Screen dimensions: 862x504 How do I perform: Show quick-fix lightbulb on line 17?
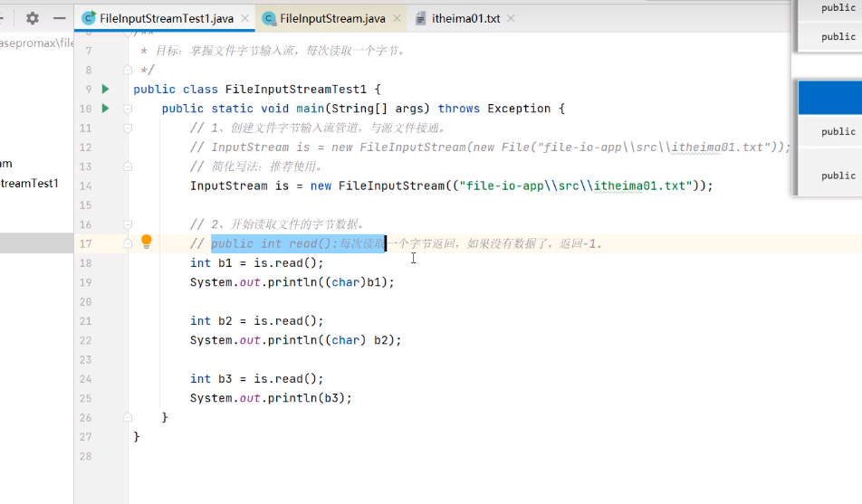(147, 242)
